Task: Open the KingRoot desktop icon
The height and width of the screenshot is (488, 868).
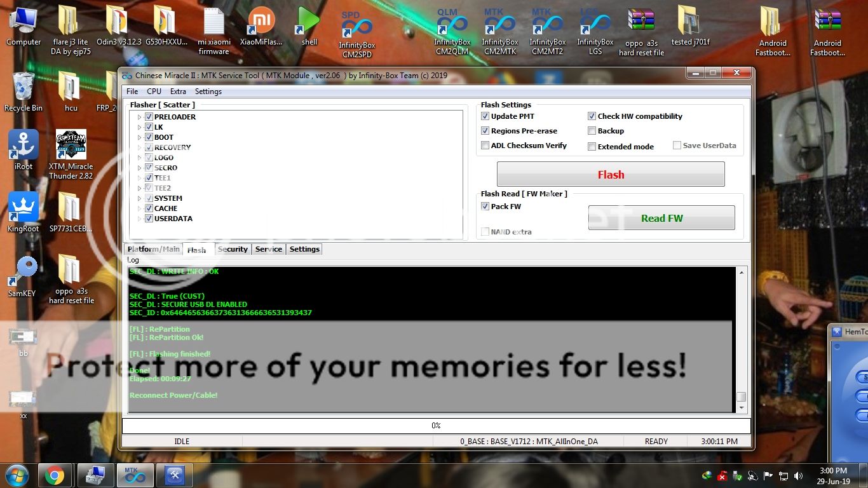Action: click(24, 208)
